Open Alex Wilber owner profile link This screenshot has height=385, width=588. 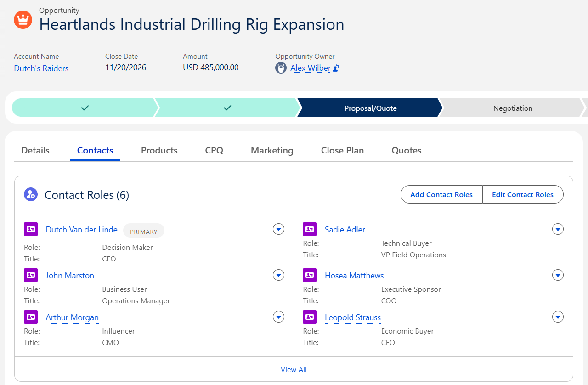pos(311,68)
